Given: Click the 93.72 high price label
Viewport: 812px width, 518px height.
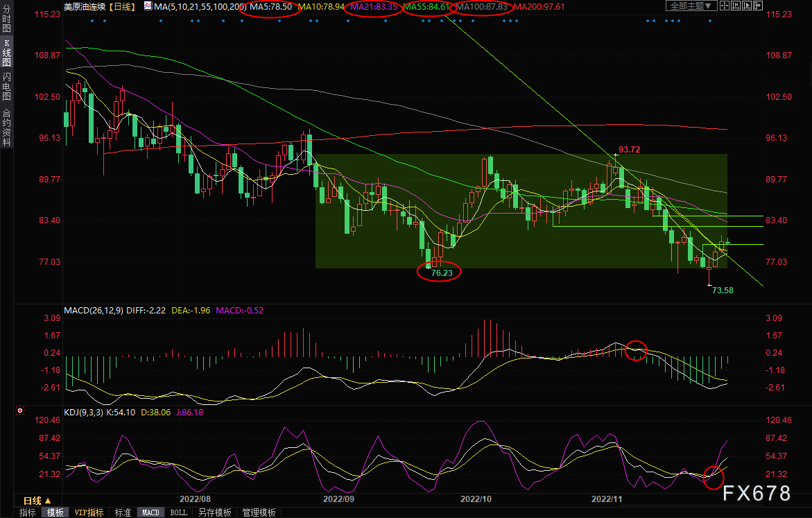Looking at the screenshot, I should coord(629,150).
